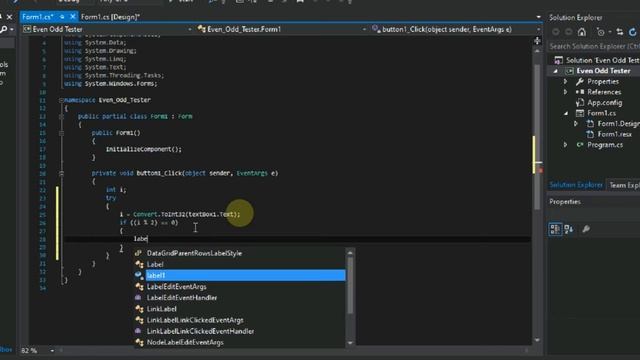The height and width of the screenshot is (360, 640).
Task: Expand the Program.cs node
Action: (x=565, y=145)
